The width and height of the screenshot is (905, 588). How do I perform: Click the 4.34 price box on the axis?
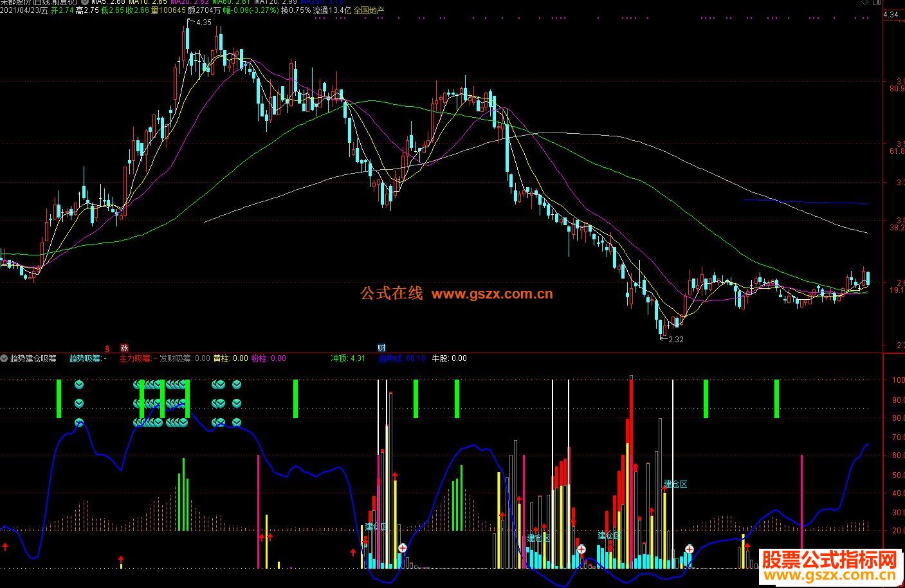893,15
